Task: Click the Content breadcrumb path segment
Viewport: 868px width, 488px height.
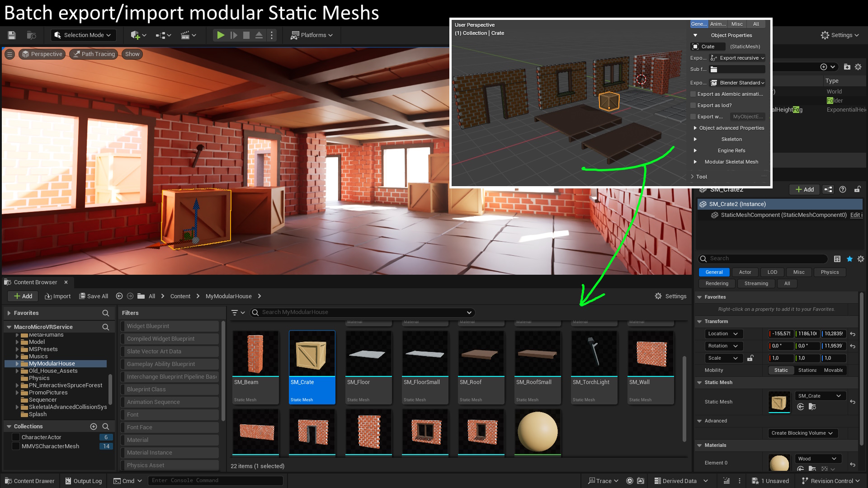Action: click(180, 296)
